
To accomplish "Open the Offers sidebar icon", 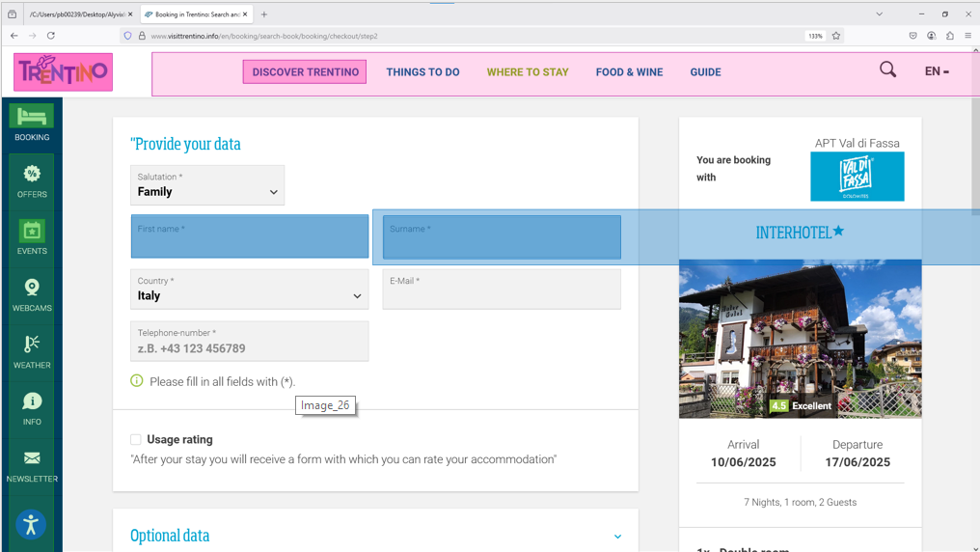I will point(32,175).
